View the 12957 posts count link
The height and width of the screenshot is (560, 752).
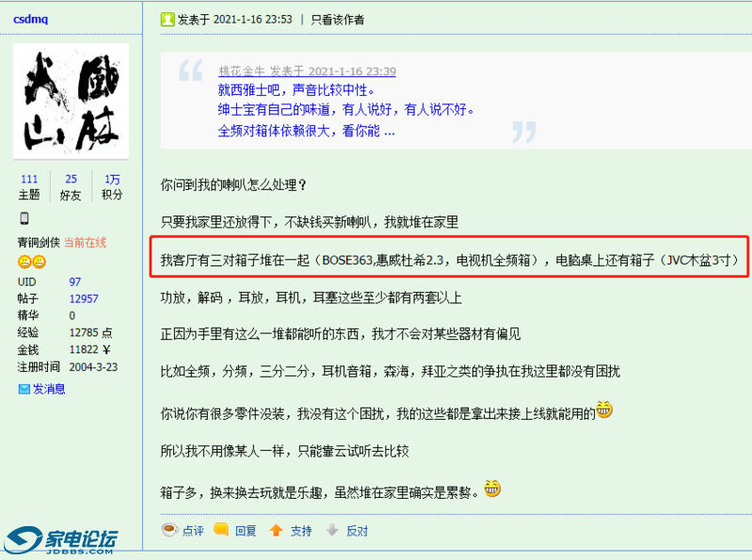coord(84,298)
